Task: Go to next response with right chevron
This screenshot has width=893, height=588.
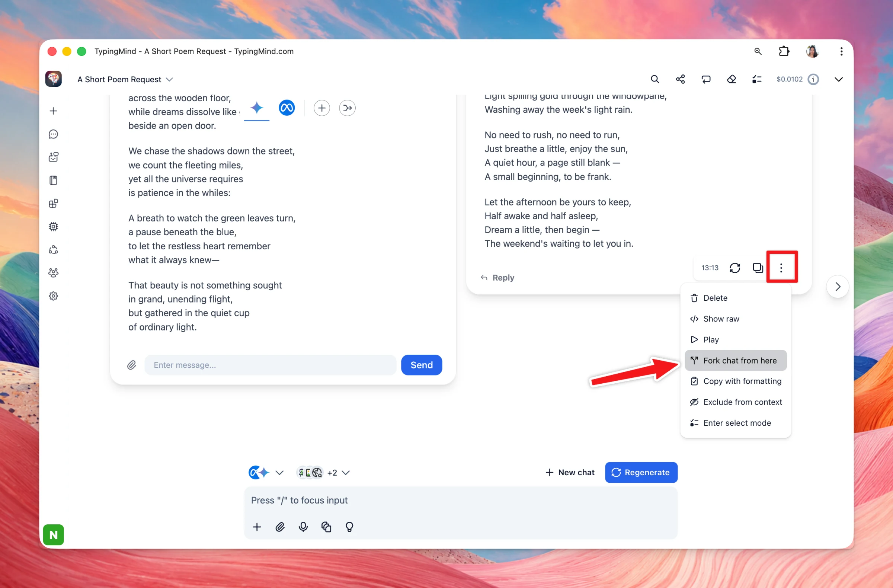Action: point(838,287)
